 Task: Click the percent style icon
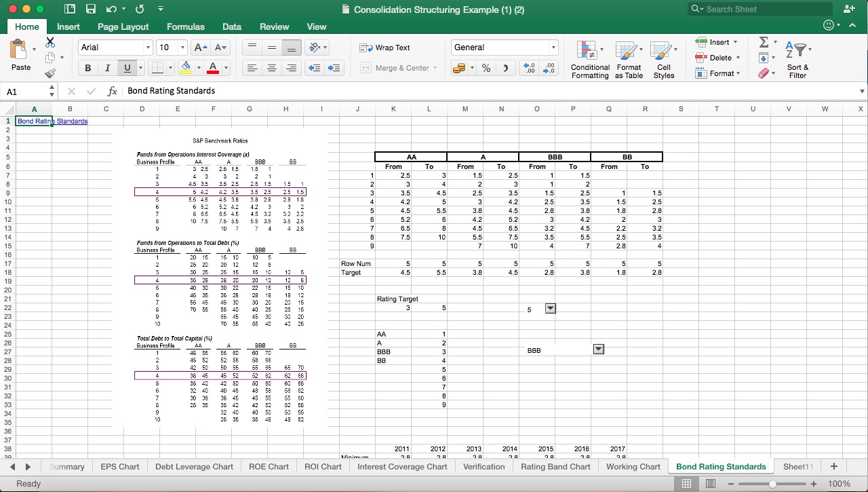(486, 68)
